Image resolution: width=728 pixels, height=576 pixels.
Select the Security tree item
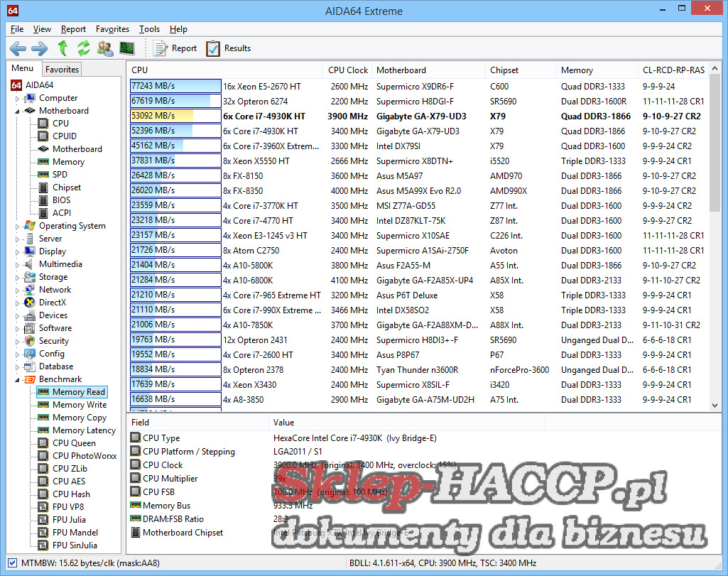click(54, 341)
